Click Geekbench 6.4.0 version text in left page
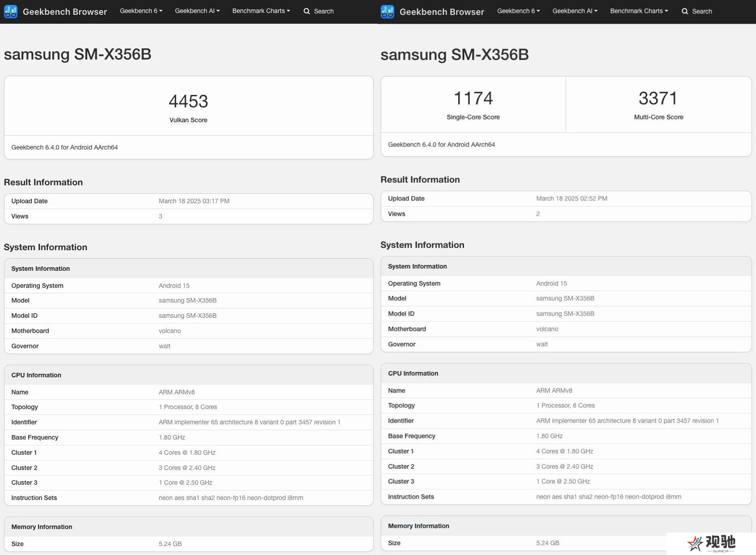Viewport: 756px width, 555px height. pyautogui.click(x=64, y=147)
